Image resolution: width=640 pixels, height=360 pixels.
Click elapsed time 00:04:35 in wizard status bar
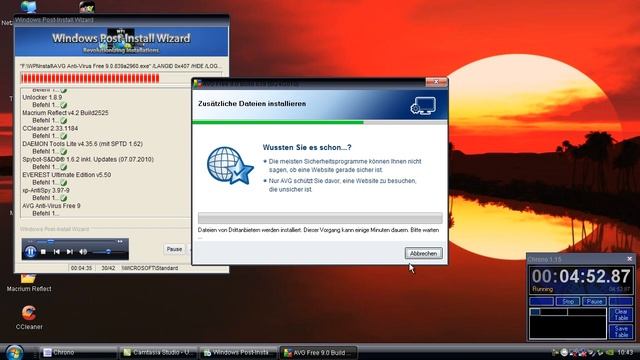pos(81,268)
